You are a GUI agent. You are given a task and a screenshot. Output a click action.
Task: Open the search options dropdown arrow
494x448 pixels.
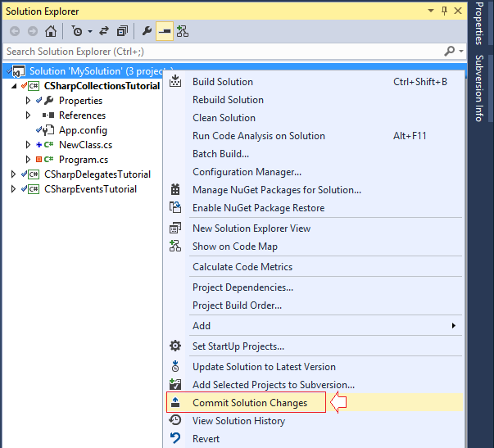[x=461, y=51]
